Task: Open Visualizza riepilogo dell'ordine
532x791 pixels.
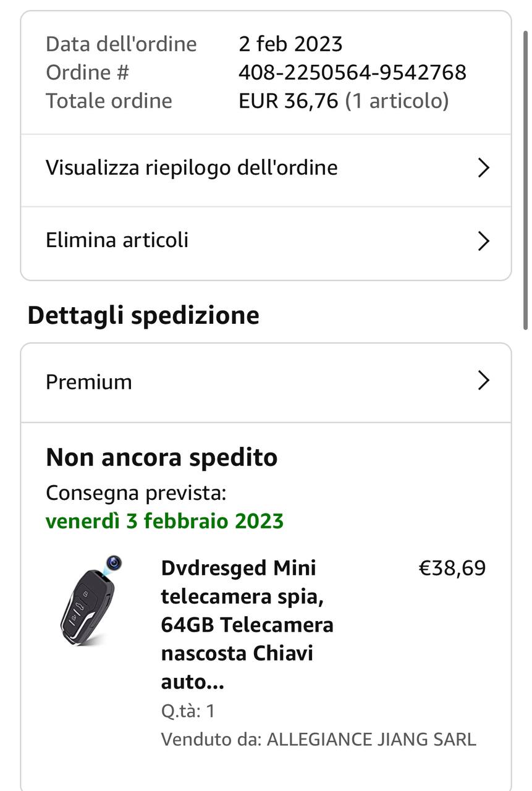Action: (x=192, y=168)
